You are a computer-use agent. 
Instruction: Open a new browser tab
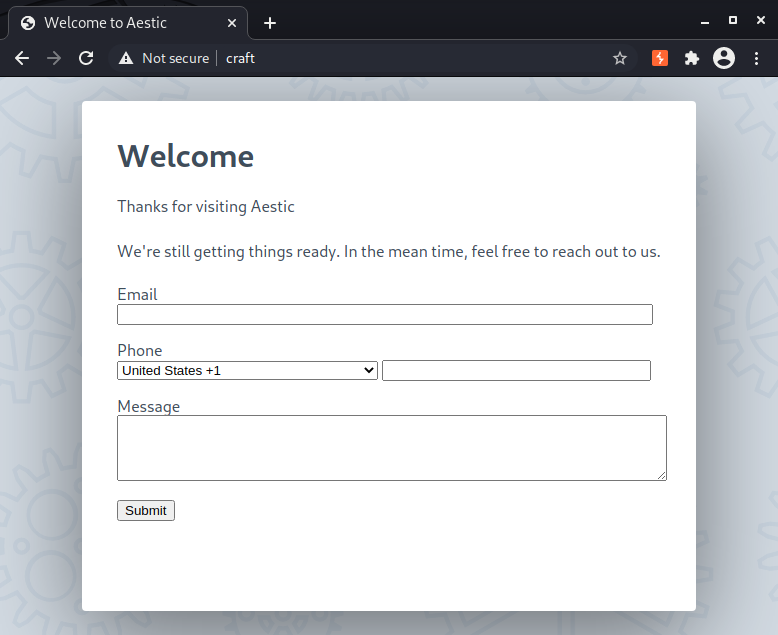click(270, 23)
